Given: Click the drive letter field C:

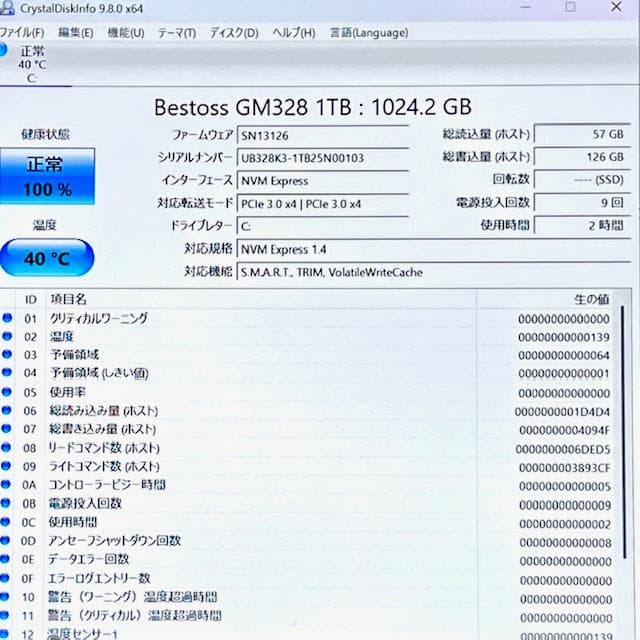Looking at the screenshot, I should point(323,226).
